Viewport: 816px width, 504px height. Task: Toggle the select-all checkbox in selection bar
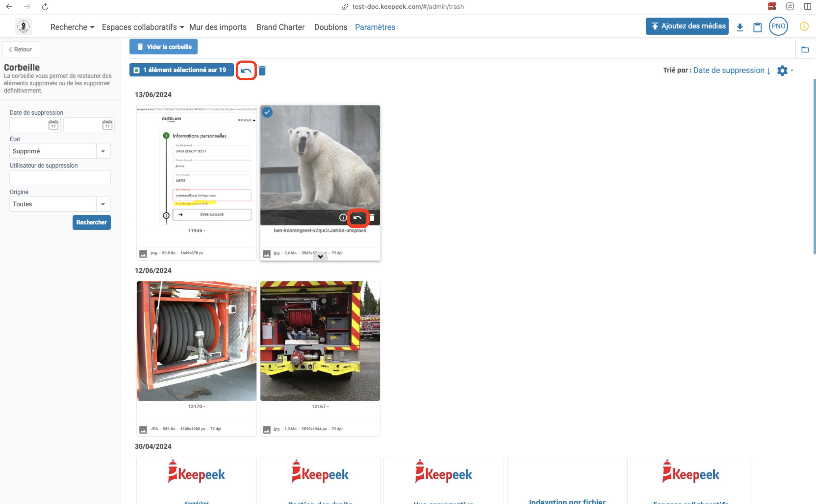pos(136,70)
